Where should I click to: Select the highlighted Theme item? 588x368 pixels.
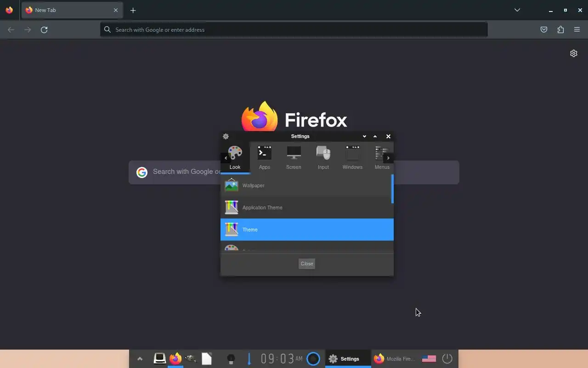tap(307, 230)
